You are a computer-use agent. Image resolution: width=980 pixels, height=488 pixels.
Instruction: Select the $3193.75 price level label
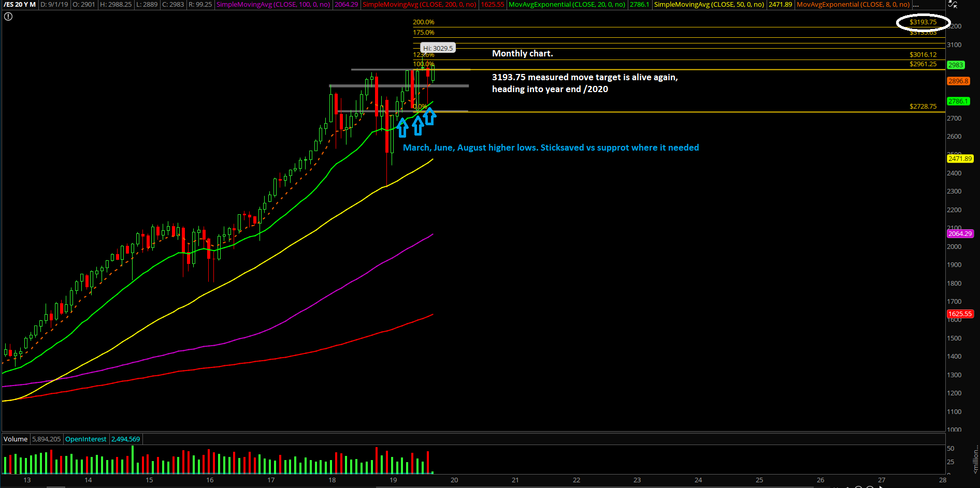coord(923,22)
